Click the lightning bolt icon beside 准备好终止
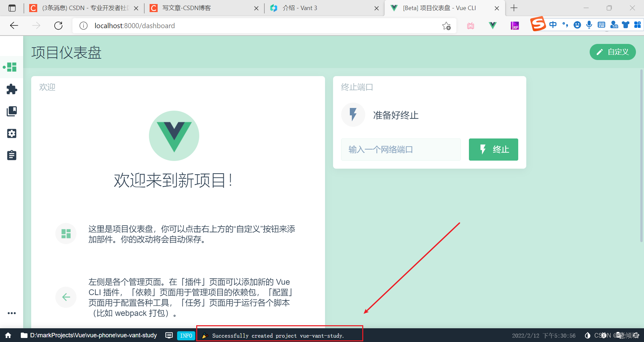The width and height of the screenshot is (644, 342). tap(353, 115)
